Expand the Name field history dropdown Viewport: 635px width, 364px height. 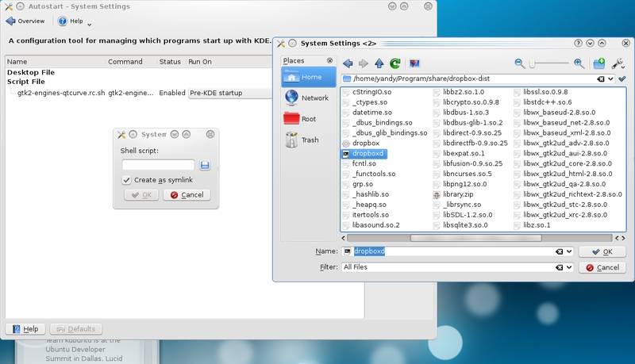[x=571, y=251]
